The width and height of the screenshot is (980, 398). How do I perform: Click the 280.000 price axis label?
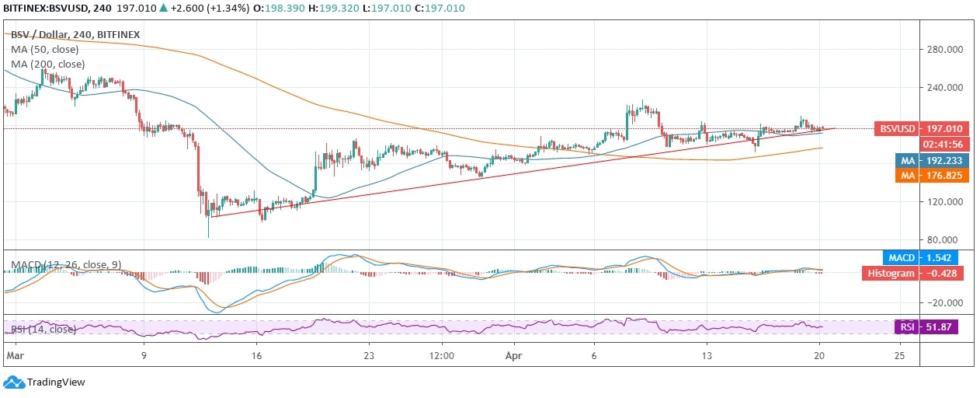click(944, 50)
